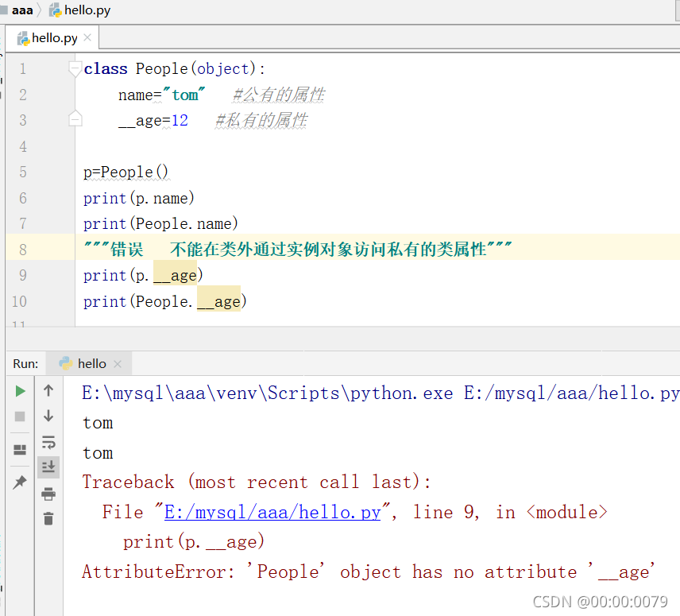Click highlighted __age in print(People.__age)
Screen dimensions: 680x616
click(219, 298)
